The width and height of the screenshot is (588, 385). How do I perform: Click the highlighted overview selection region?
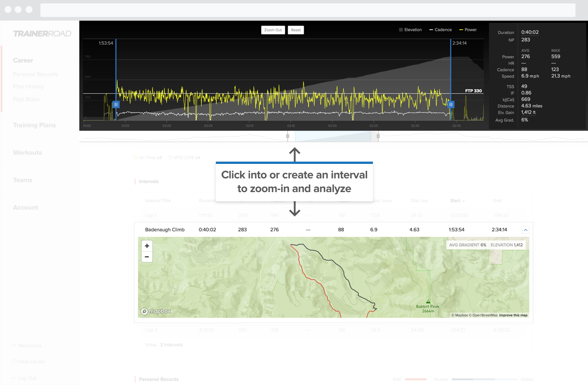coord(333,136)
